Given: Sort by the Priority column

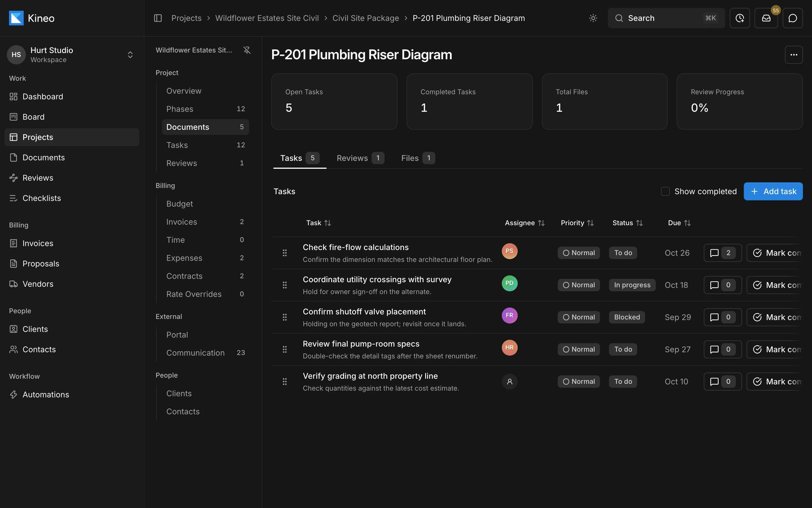Looking at the screenshot, I should click(x=577, y=223).
